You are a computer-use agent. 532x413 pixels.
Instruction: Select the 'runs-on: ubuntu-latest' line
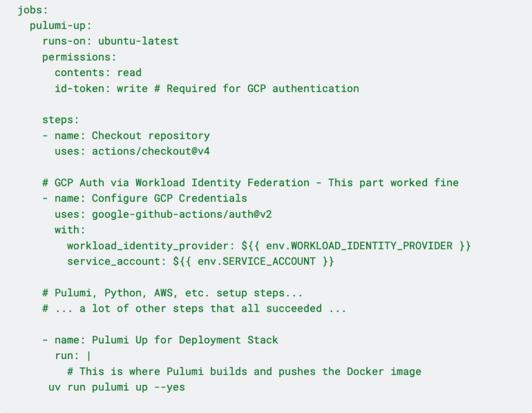pyautogui.click(x=110, y=41)
